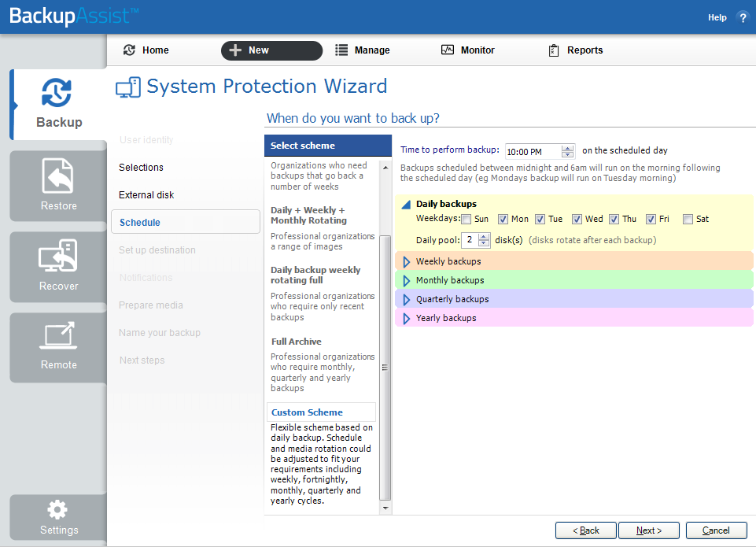The width and height of the screenshot is (756, 547).
Task: Increase the Daily pool disk count
Action: coord(484,236)
